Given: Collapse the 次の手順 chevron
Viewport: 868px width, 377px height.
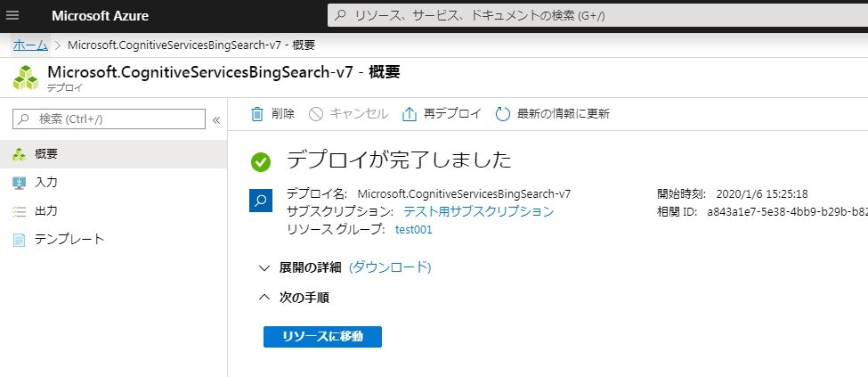Looking at the screenshot, I should click(264, 298).
